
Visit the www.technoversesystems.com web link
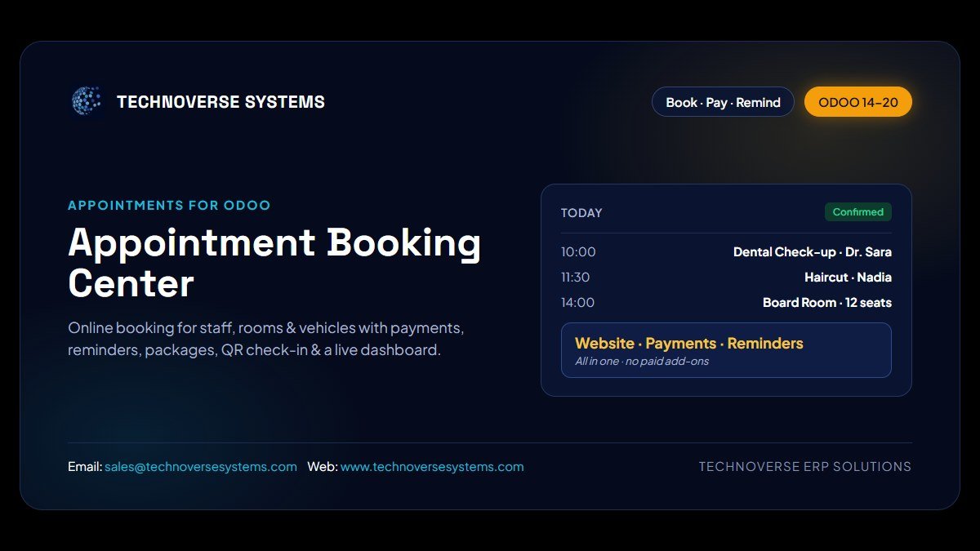pos(432,467)
